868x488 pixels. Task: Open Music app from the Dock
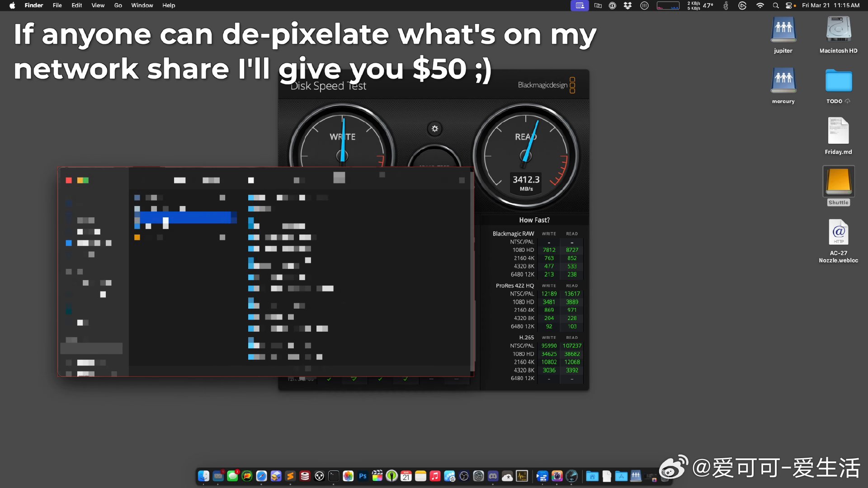pyautogui.click(x=435, y=476)
